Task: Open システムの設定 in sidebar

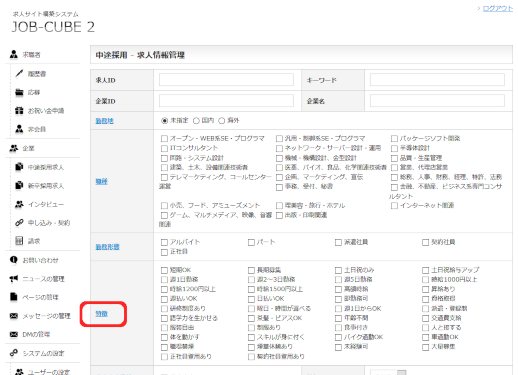Action: tap(37, 353)
